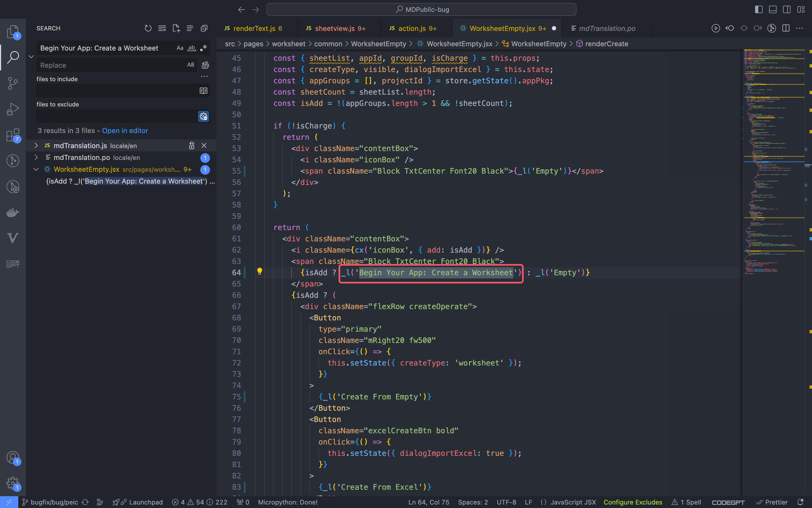812x508 pixels.
Task: Toggle Match Case in search
Action: click(x=180, y=48)
